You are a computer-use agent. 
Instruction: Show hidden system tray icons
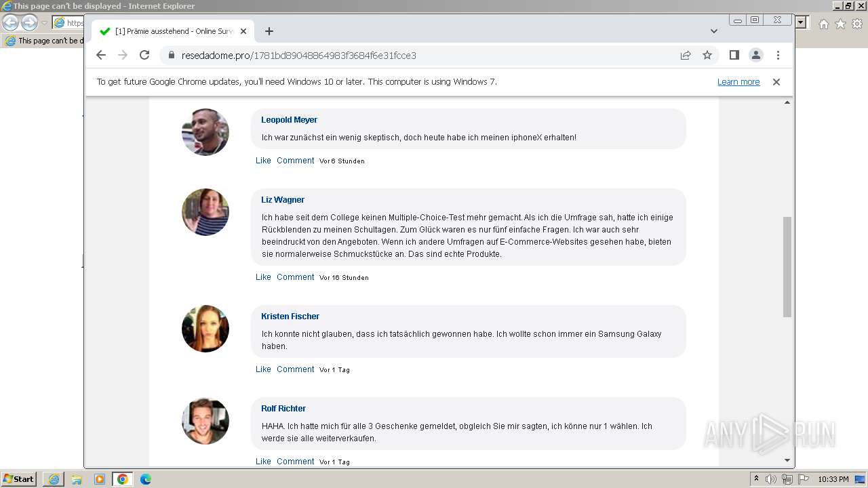pyautogui.click(x=756, y=479)
